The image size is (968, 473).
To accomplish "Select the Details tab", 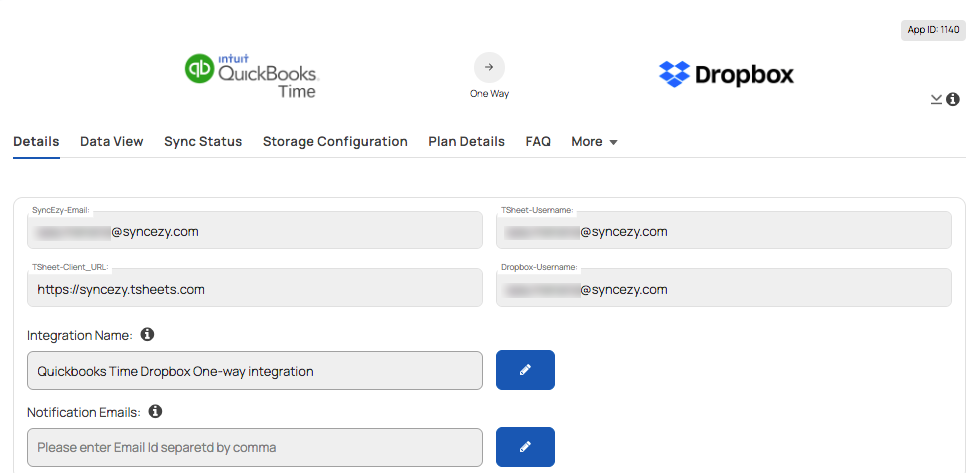I will click(36, 141).
